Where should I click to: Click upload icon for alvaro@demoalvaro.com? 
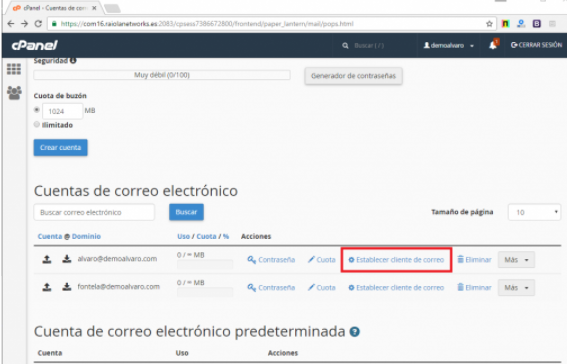tap(47, 259)
